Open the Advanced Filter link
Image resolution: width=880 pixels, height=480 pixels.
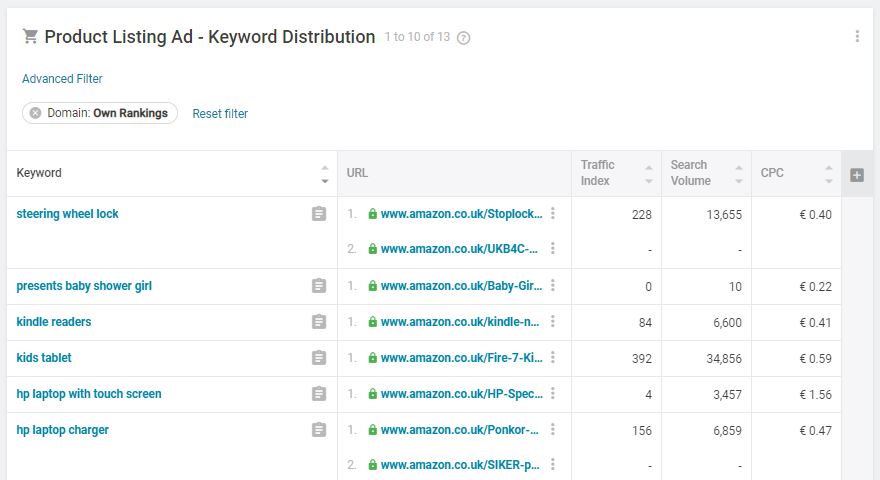pyautogui.click(x=62, y=79)
